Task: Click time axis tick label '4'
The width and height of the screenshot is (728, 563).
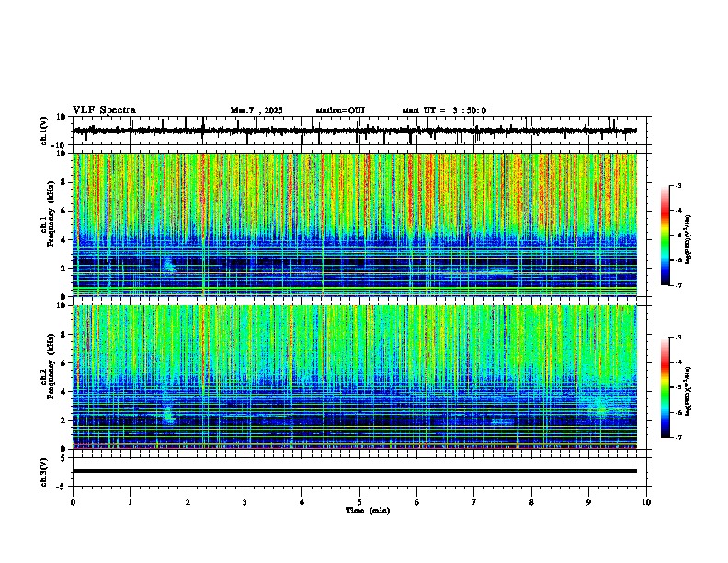Action: [302, 502]
